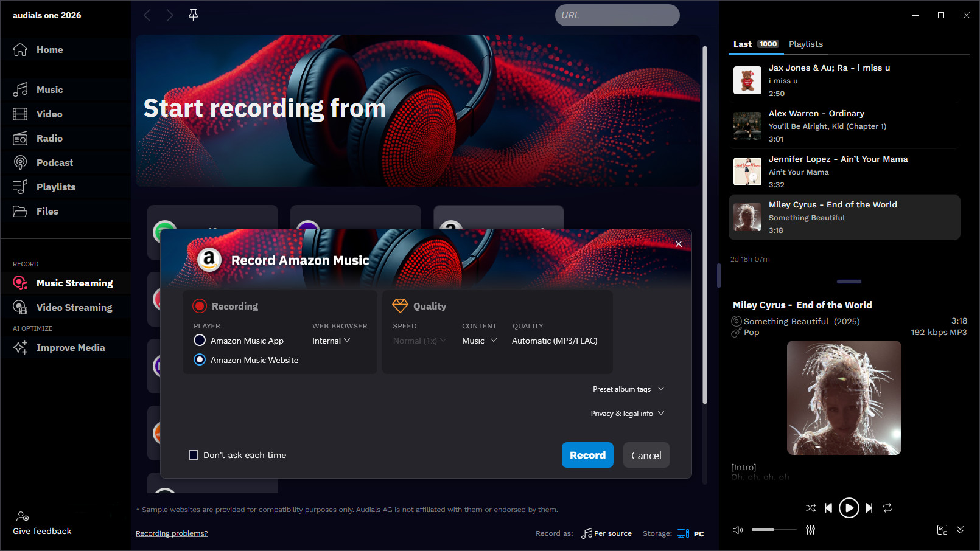Image resolution: width=980 pixels, height=551 pixels.
Task: Open Quality Automatic (MP3/FLAC) setting
Action: point(555,341)
